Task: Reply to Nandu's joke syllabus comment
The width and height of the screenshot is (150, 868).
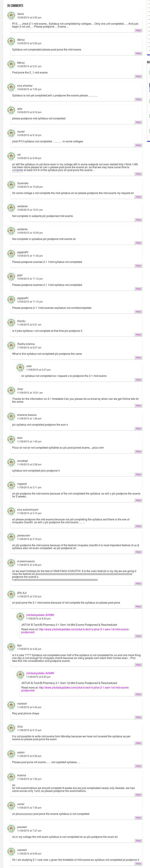Action: (138, 335)
